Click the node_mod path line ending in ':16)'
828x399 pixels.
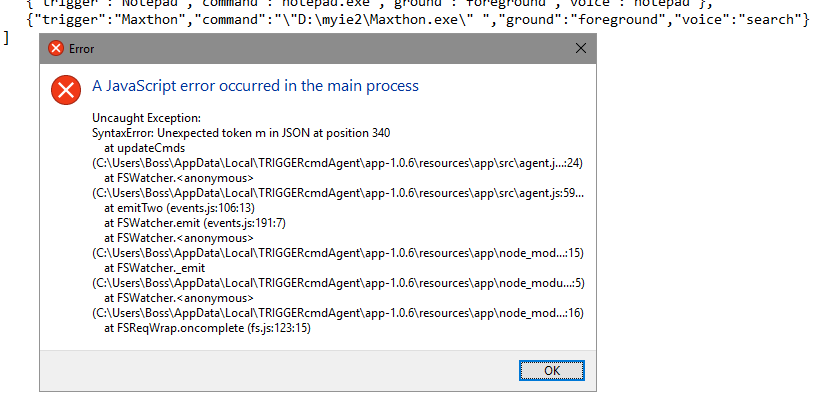[338, 314]
